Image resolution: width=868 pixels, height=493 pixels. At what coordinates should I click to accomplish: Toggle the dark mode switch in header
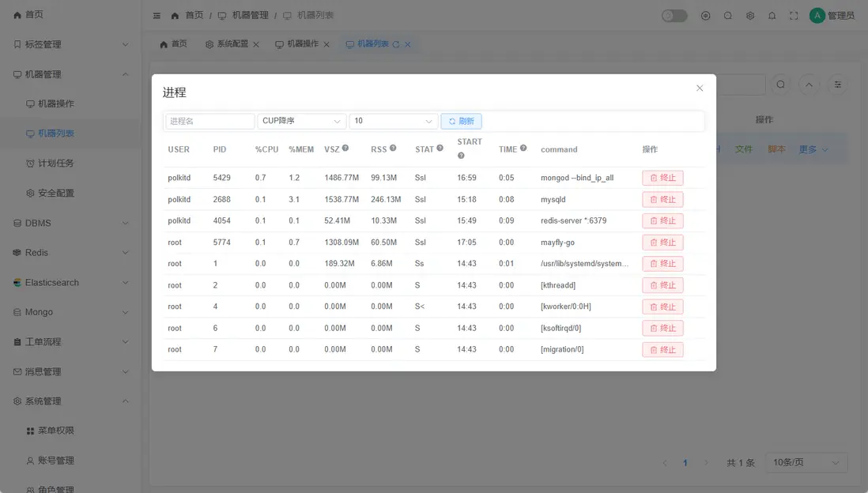tap(674, 16)
